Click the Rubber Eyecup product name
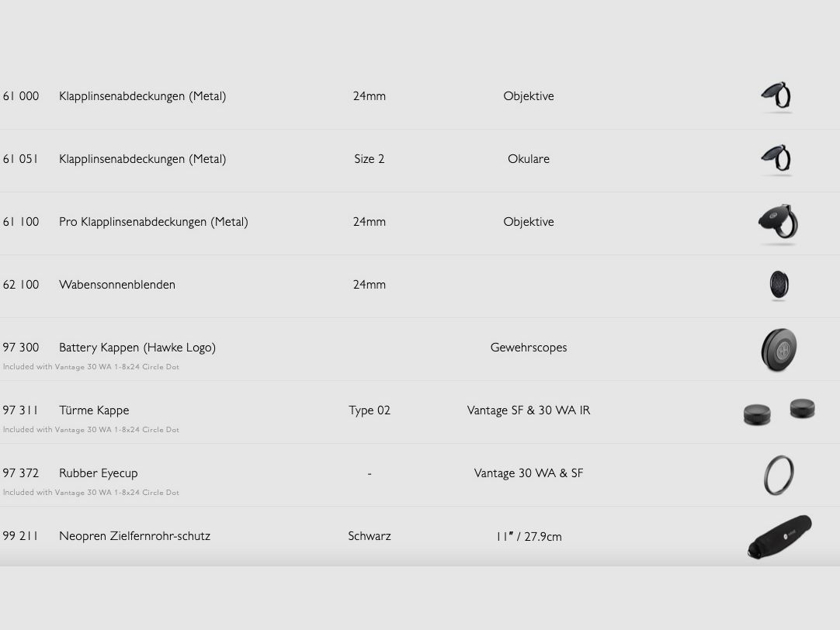The width and height of the screenshot is (840, 630). tap(98, 473)
